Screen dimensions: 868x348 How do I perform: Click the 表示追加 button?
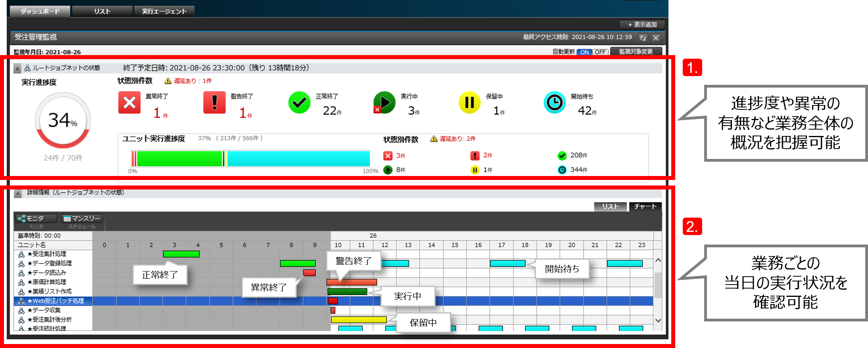point(642,25)
